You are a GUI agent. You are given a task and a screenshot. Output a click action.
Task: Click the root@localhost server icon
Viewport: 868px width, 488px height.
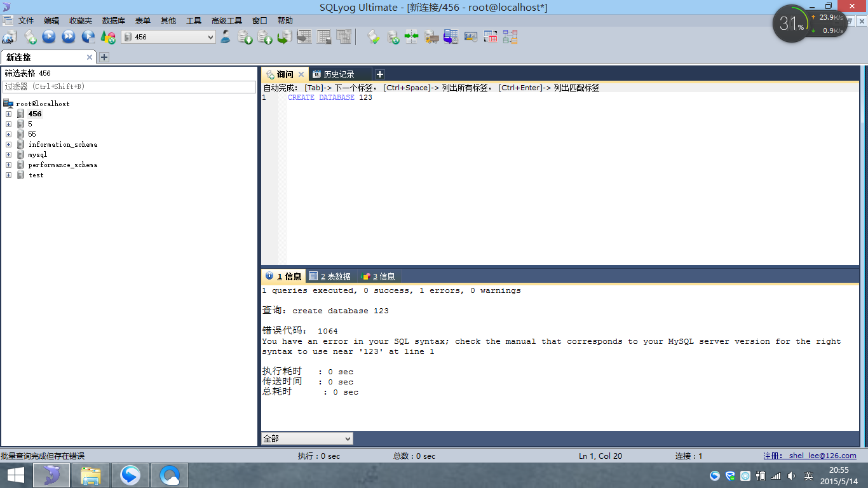click(8, 104)
